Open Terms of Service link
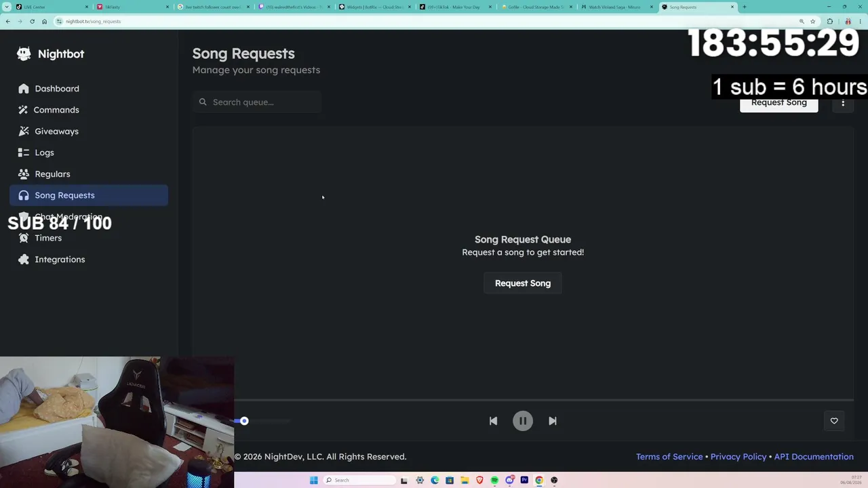The height and width of the screenshot is (488, 868). tap(669, 457)
